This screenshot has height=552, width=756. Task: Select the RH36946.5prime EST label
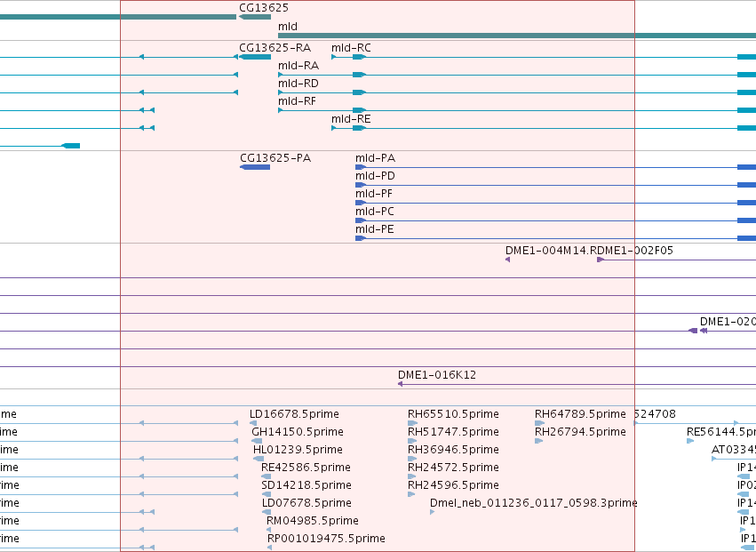pyautogui.click(x=453, y=450)
